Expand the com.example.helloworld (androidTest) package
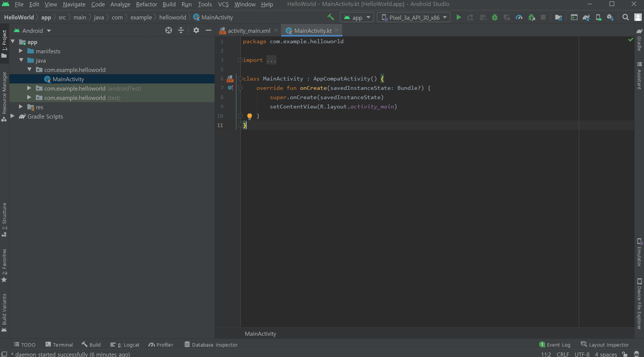Screen dimensions: 644x357 (x=29, y=88)
